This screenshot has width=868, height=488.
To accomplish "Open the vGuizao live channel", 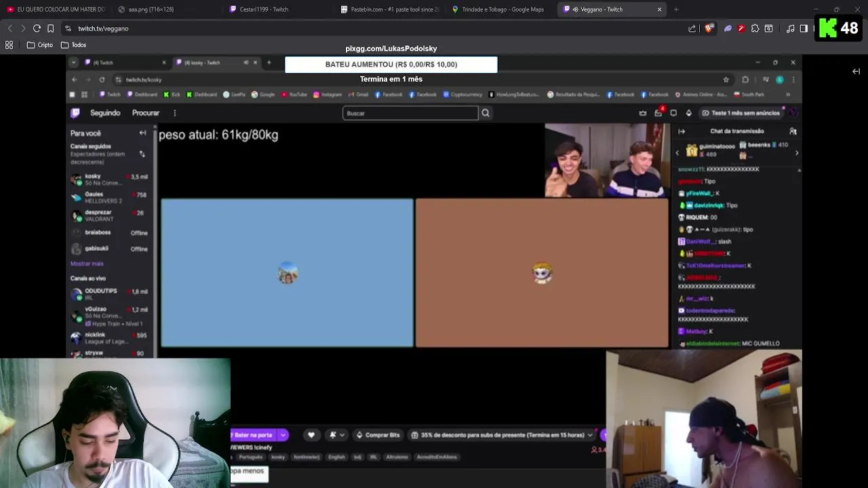I will click(109, 316).
